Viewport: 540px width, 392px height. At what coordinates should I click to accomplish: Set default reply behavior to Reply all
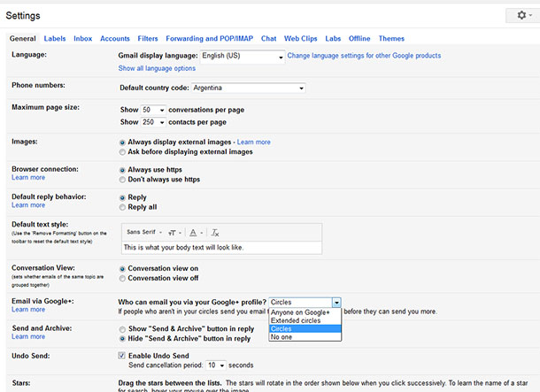(x=122, y=207)
